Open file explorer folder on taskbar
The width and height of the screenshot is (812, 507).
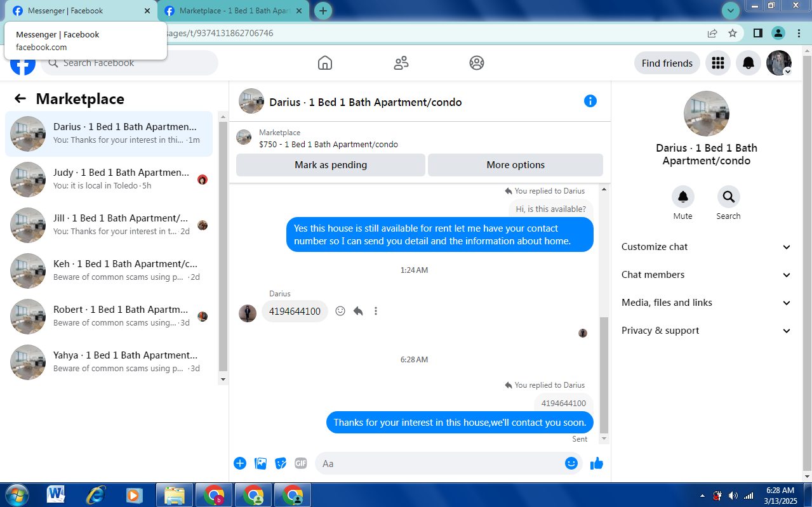click(174, 495)
